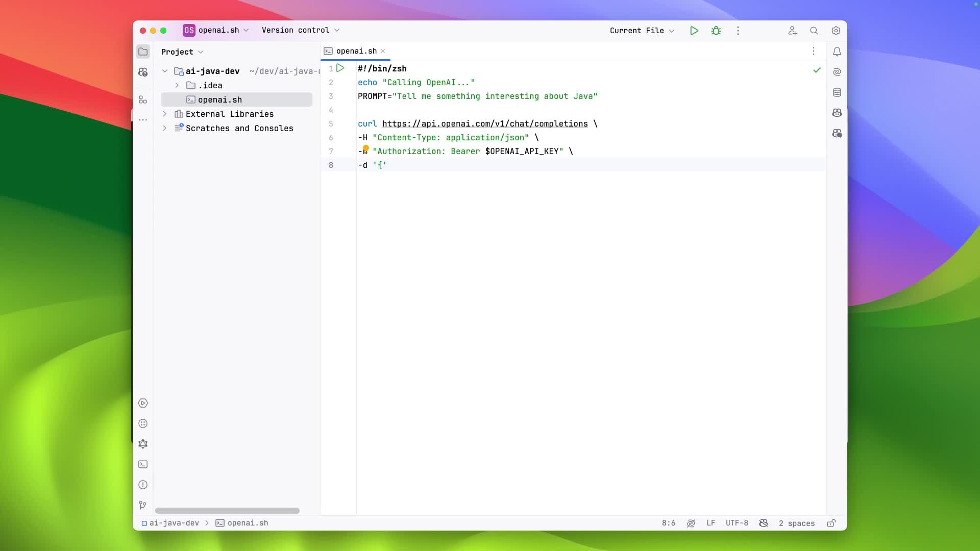This screenshot has height=551, width=980.
Task: Click $OPENAI_API_KEY on line 7
Action: coord(522,152)
